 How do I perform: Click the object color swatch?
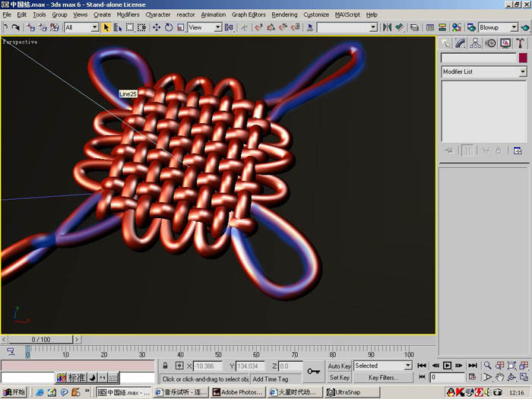pos(523,58)
